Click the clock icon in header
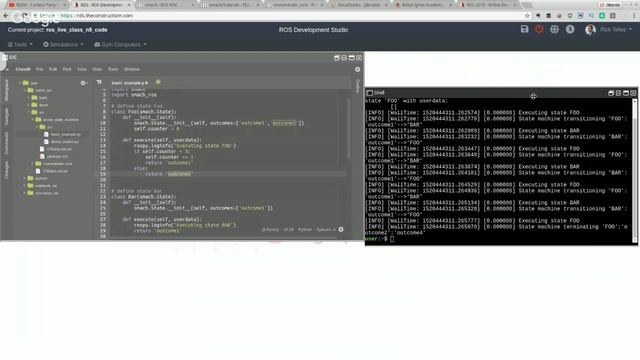The image size is (640, 360). [x=570, y=29]
